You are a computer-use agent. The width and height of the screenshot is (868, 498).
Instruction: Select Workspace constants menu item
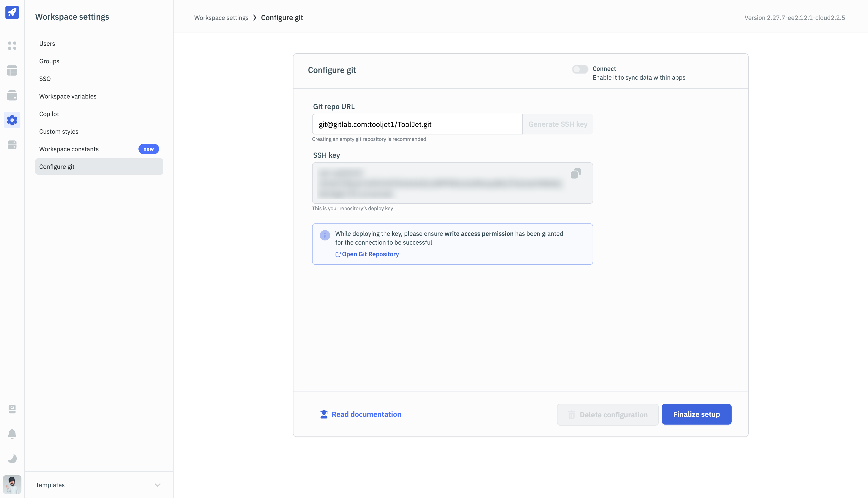(x=69, y=149)
